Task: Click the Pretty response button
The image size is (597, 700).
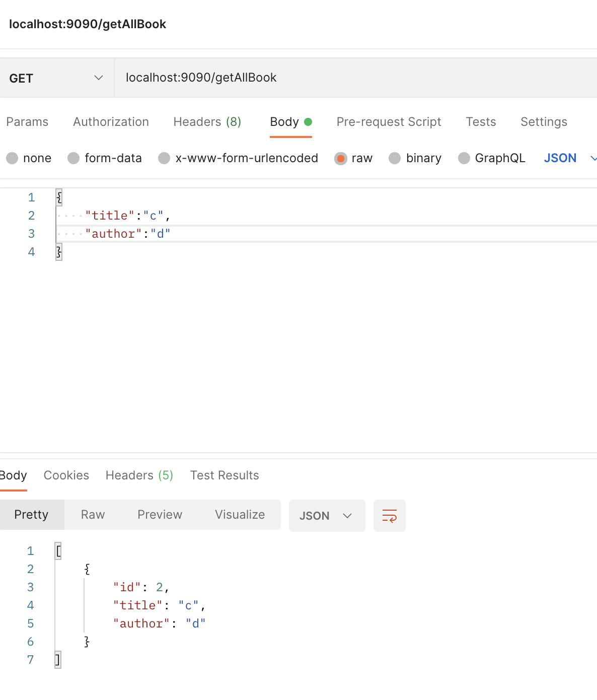Action: coord(32,515)
